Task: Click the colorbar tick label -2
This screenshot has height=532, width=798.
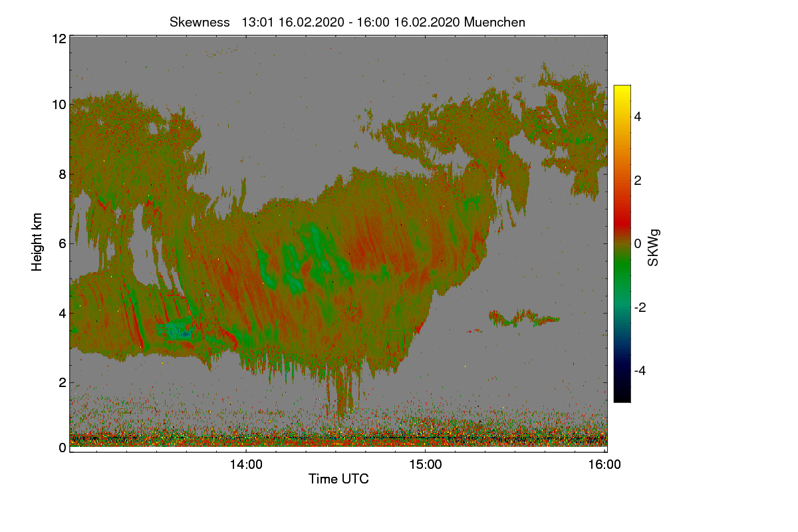Action: click(639, 307)
